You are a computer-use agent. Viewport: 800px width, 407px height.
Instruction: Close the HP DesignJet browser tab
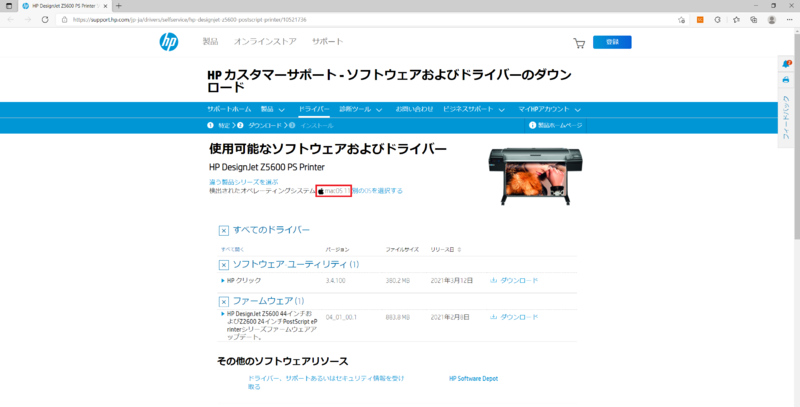click(x=105, y=6)
